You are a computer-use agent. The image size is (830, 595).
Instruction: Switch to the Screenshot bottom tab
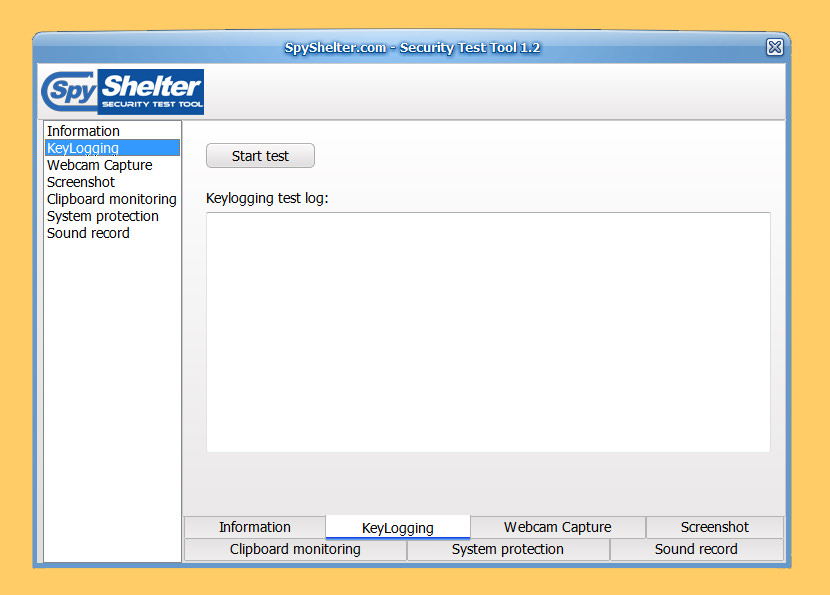pyautogui.click(x=715, y=527)
